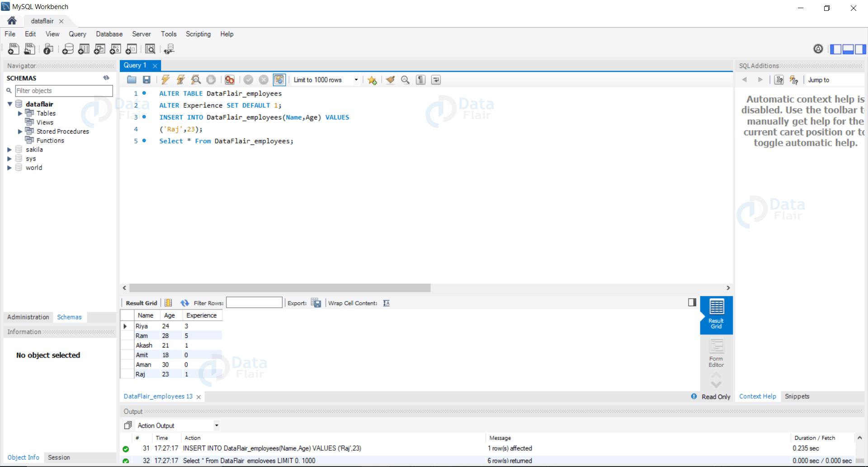Toggle right sidebar panel visibility

point(860,49)
